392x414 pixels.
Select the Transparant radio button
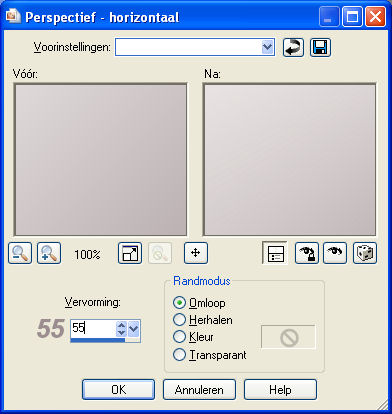click(x=179, y=355)
